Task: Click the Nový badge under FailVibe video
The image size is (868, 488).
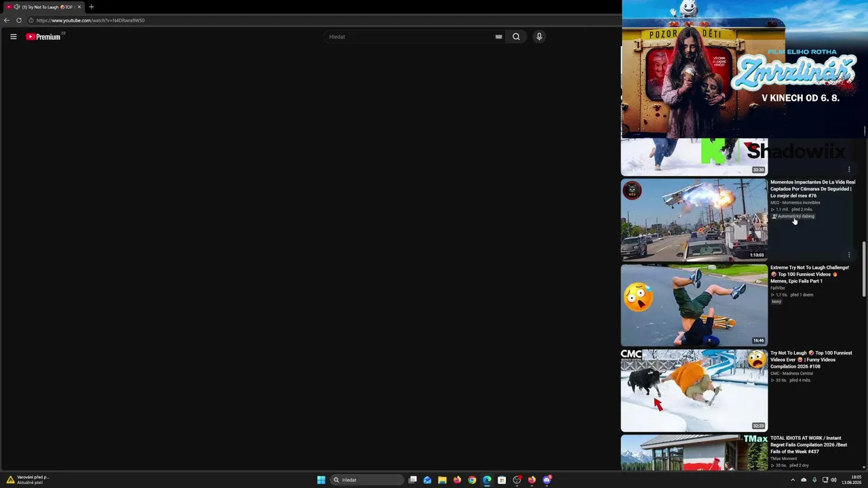Action: 776,302
